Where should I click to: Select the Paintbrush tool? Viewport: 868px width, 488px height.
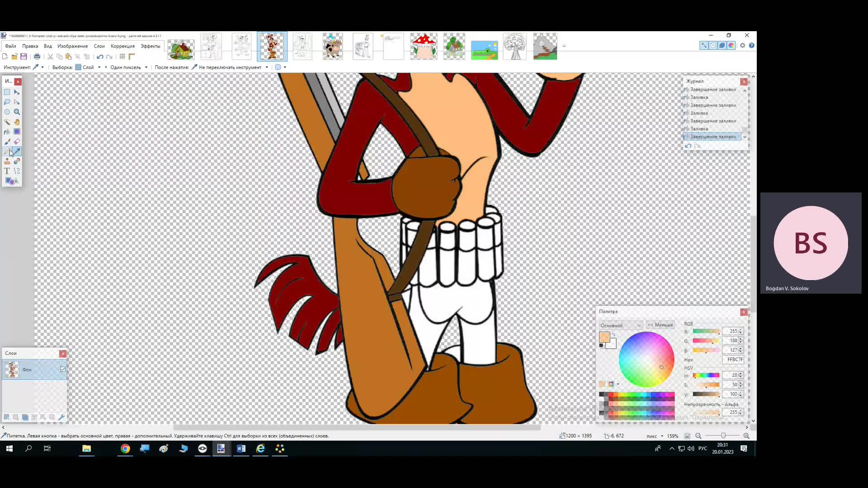[7, 141]
